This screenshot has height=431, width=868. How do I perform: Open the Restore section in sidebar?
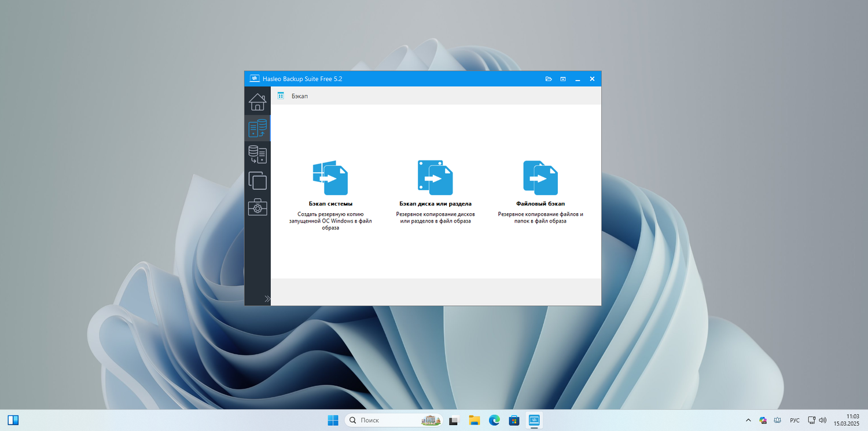click(x=258, y=155)
